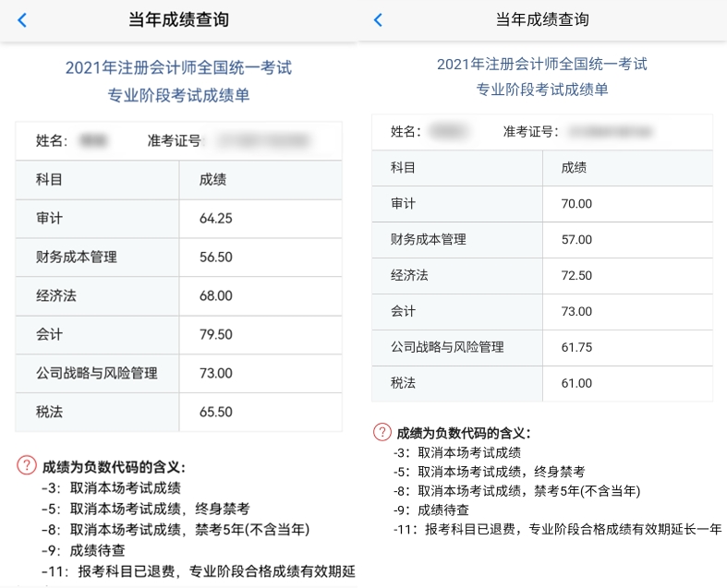This screenshot has width=727, height=588.
Task: Select 经济法 subject in right screen
Action: tap(409, 275)
